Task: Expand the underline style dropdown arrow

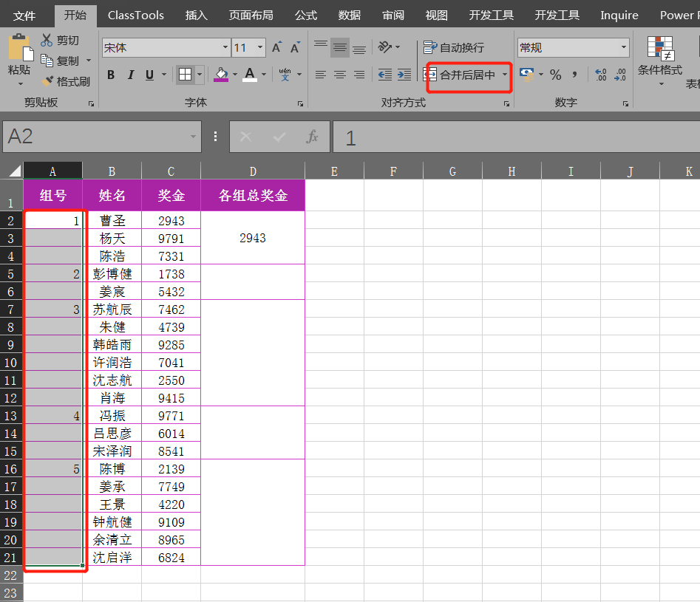Action: (x=164, y=75)
